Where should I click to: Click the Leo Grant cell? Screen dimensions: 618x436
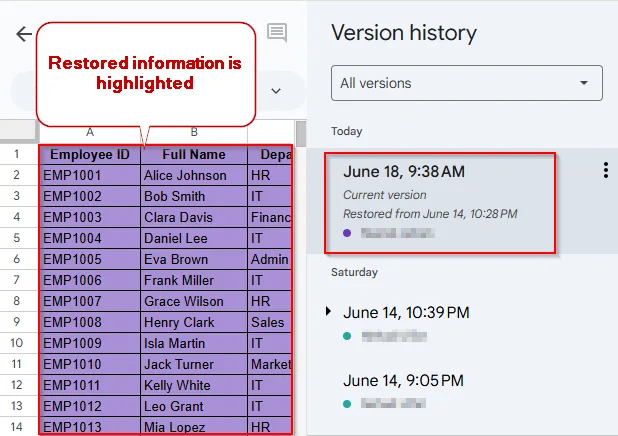(194, 406)
